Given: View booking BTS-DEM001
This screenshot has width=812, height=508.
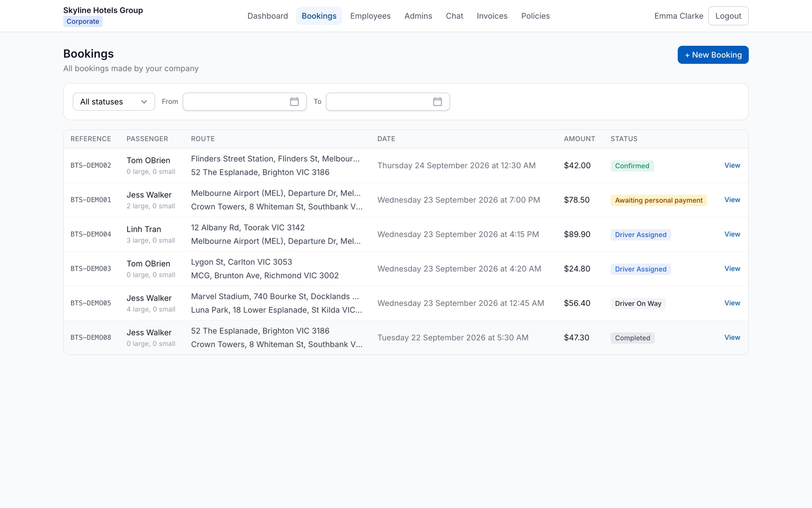Looking at the screenshot, I should 732,200.
